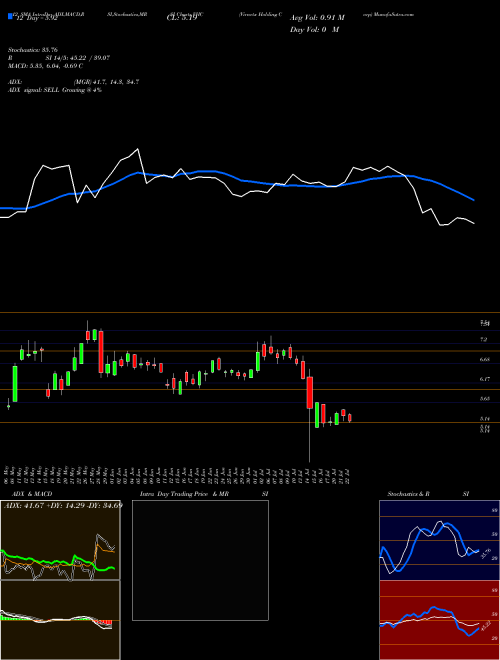This screenshot has width=500, height=660.
Task: Click the ADX indicator chart thumbnail
Action: pyautogui.click(x=60, y=540)
